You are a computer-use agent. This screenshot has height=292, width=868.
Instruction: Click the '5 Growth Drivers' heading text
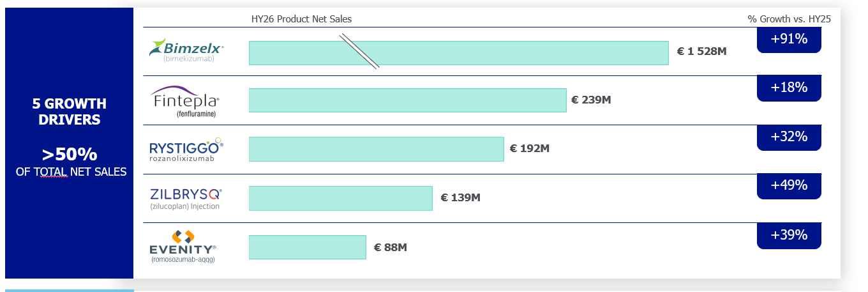tap(70, 112)
